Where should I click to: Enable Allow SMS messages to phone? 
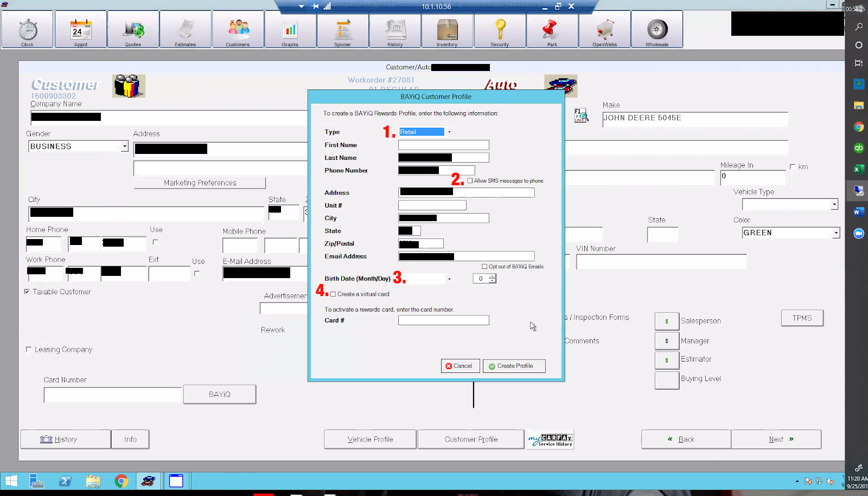(x=470, y=181)
